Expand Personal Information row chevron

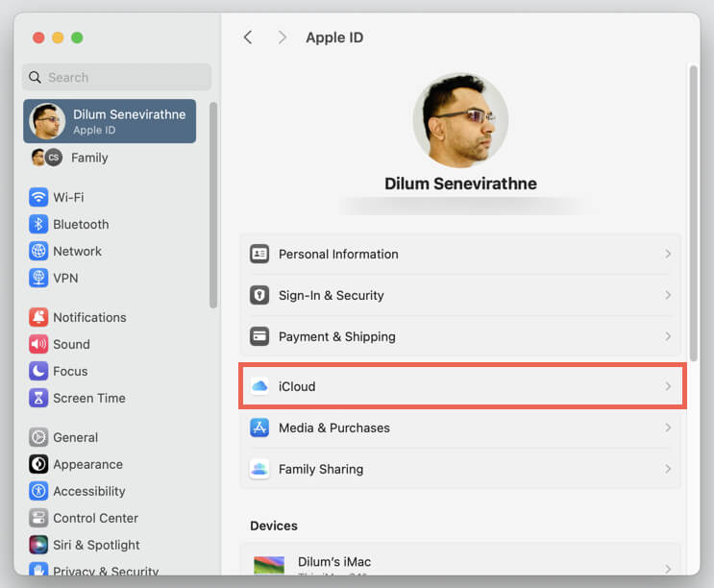668,254
